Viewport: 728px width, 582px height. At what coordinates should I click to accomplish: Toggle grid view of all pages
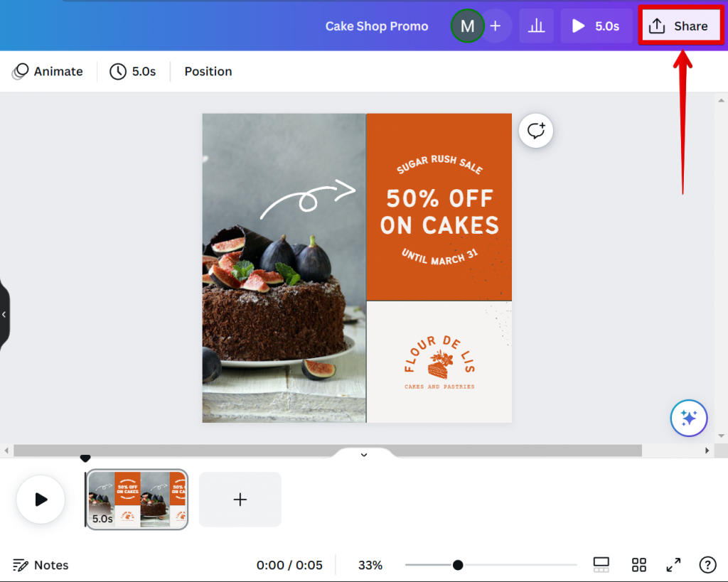click(638, 565)
